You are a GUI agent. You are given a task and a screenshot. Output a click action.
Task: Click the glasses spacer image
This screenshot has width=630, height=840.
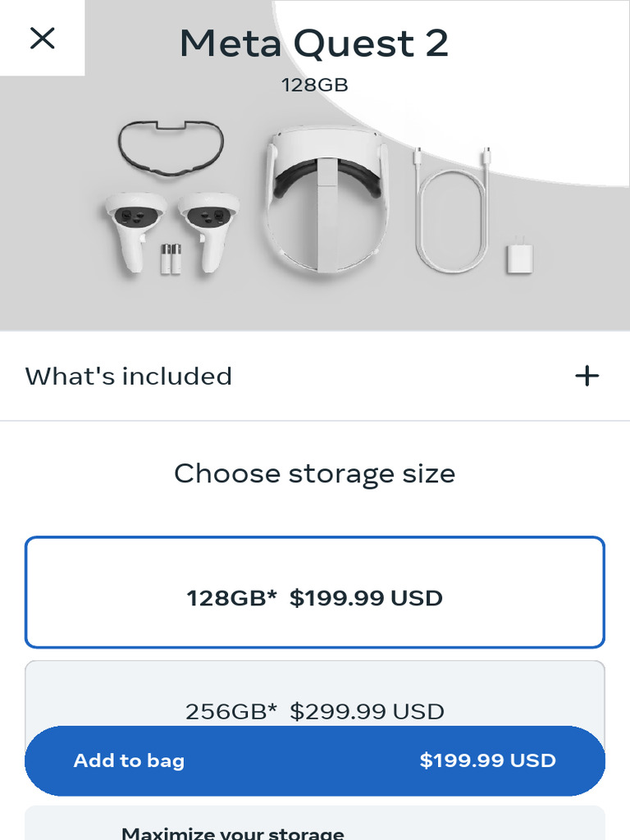(x=170, y=148)
